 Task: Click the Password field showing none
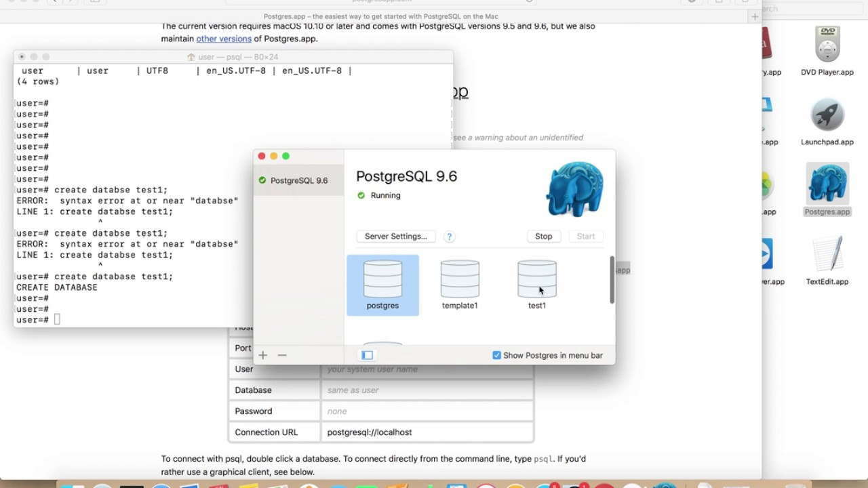click(x=427, y=411)
